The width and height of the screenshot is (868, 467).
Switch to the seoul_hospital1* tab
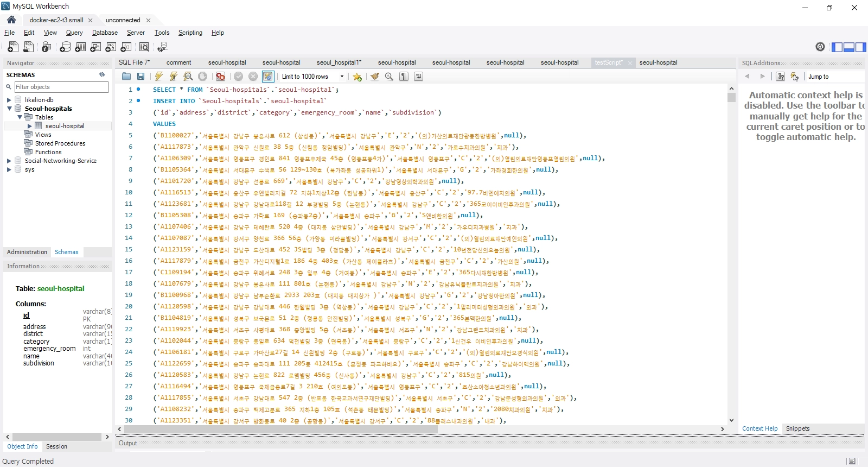tap(339, 62)
